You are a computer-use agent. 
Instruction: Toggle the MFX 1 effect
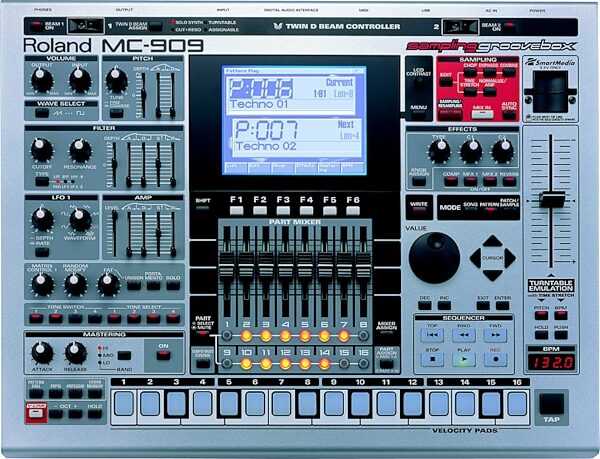click(x=470, y=181)
